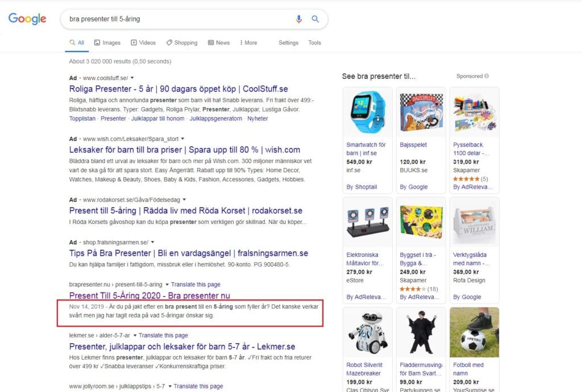Click Robot Silverlit Mazebreaker product title
The width and height of the screenshot is (582, 392).
pos(364,369)
